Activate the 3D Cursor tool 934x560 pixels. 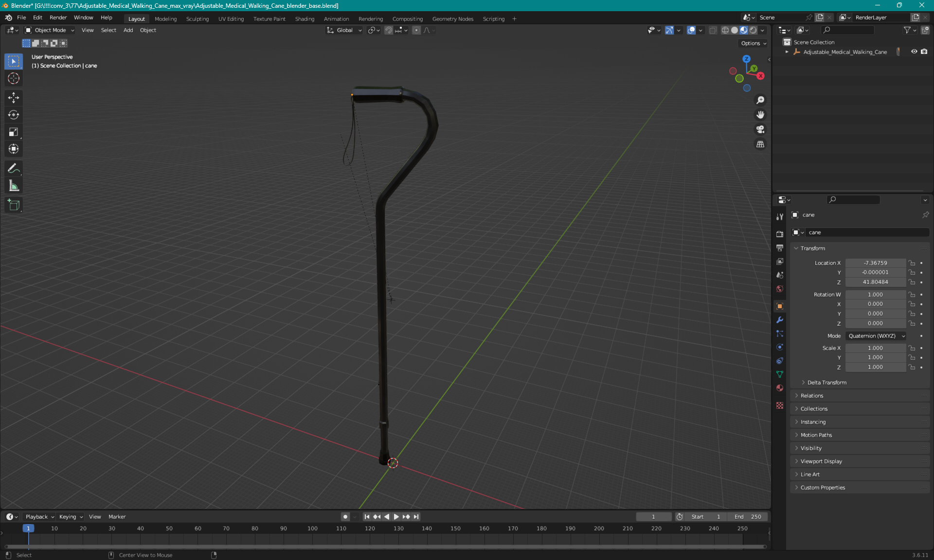pyautogui.click(x=14, y=78)
